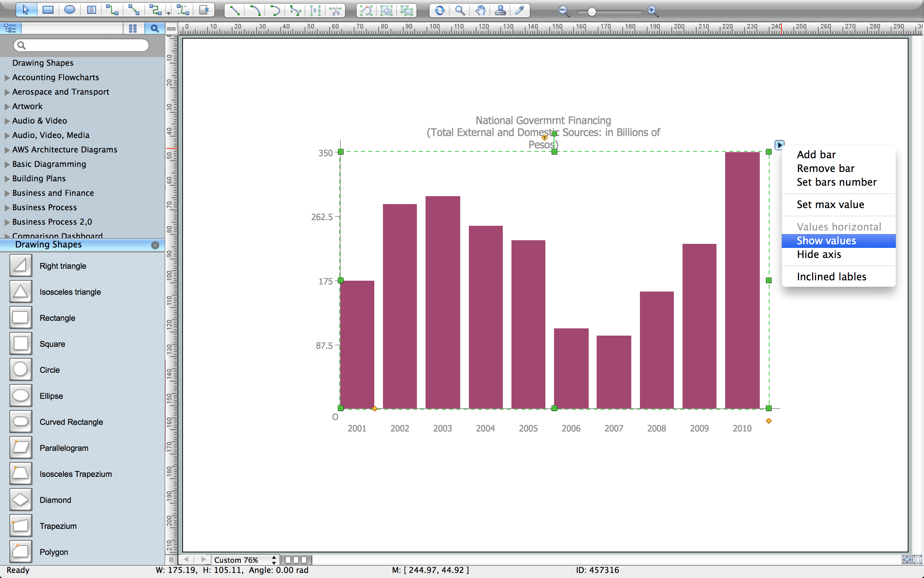Click the page view mode buttons
This screenshot has width=924, height=578.
296,560
